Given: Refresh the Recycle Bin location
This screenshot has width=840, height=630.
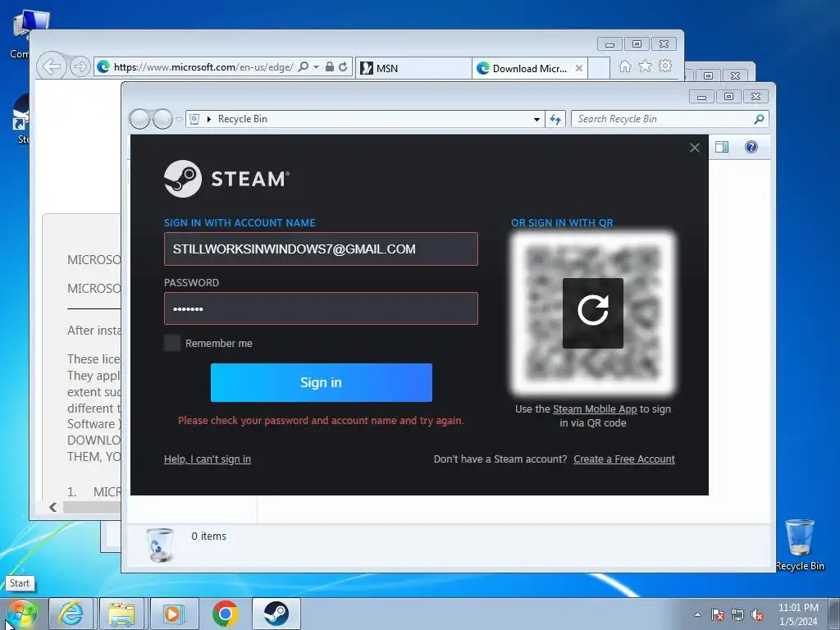Looking at the screenshot, I should 555,119.
